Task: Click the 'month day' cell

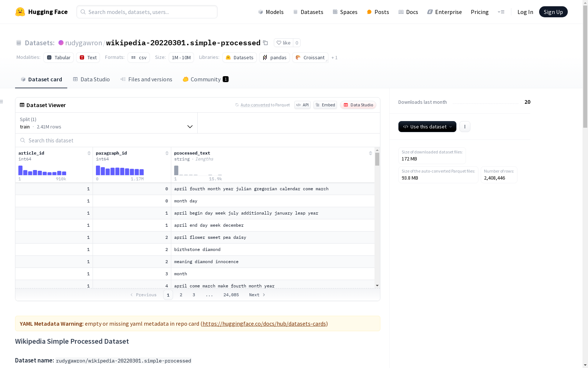Action: (273, 201)
